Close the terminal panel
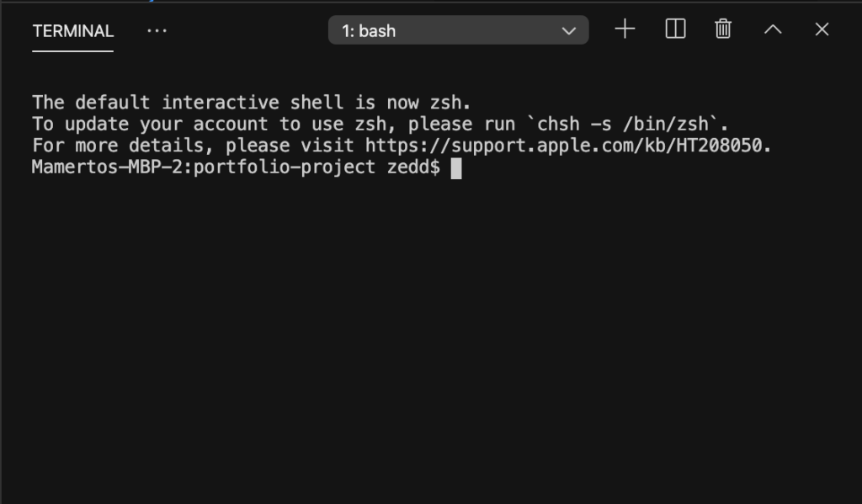This screenshot has height=504, width=862. (x=822, y=29)
